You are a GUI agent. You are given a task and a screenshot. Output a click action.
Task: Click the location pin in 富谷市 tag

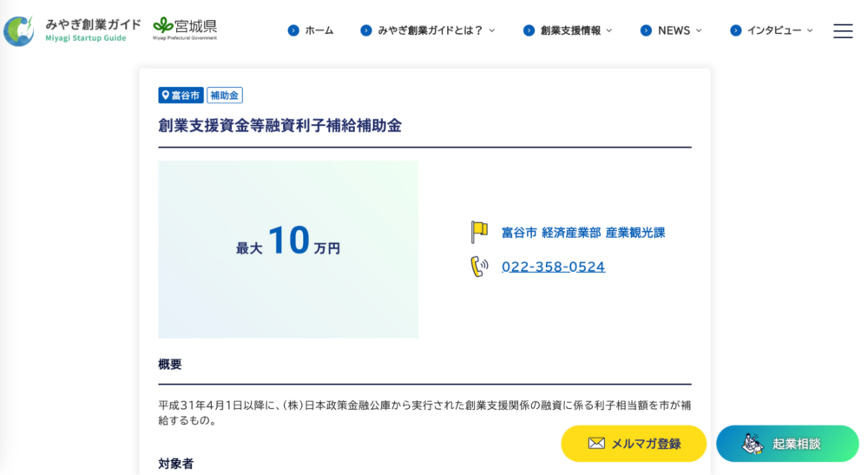point(165,96)
